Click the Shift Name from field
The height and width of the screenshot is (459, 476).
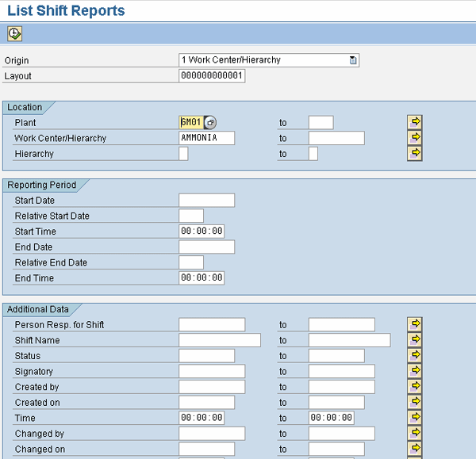pyautogui.click(x=219, y=340)
